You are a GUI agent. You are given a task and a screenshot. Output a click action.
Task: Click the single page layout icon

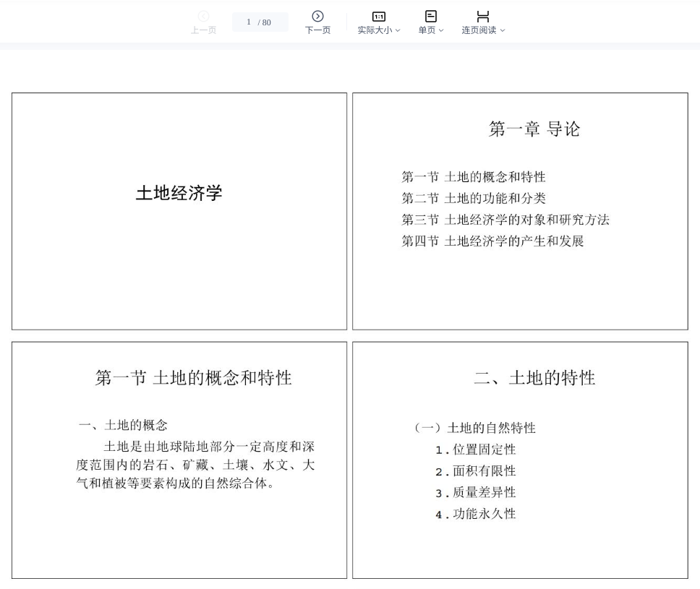430,16
